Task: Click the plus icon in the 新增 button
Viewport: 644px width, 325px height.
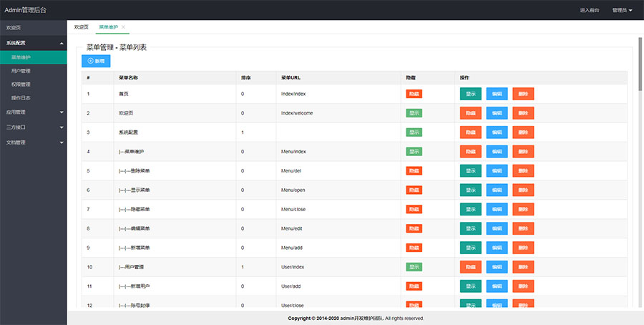Action: [90, 62]
